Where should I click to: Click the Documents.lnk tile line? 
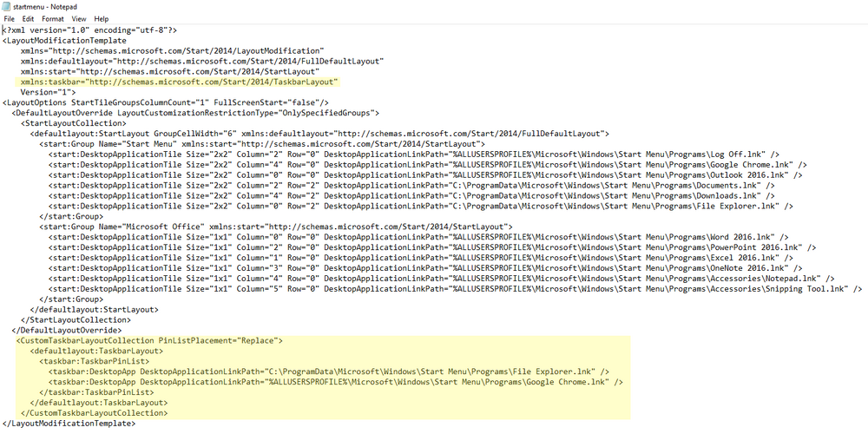point(411,186)
